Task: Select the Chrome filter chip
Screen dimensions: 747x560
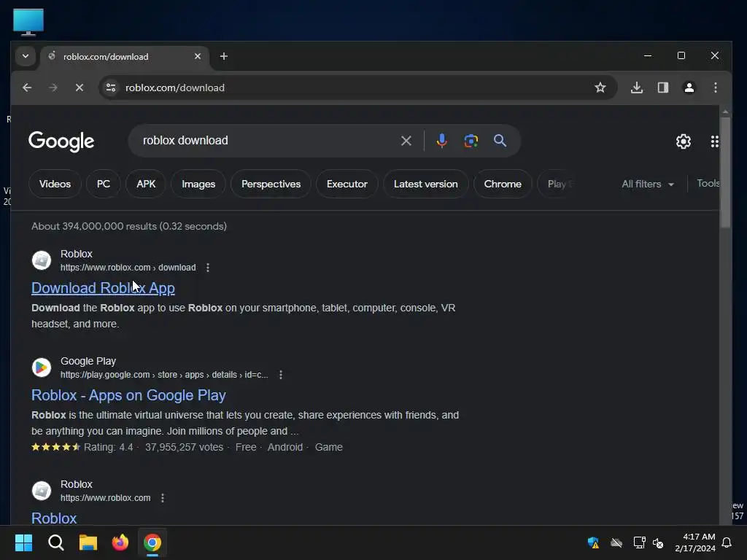Action: pos(503,184)
